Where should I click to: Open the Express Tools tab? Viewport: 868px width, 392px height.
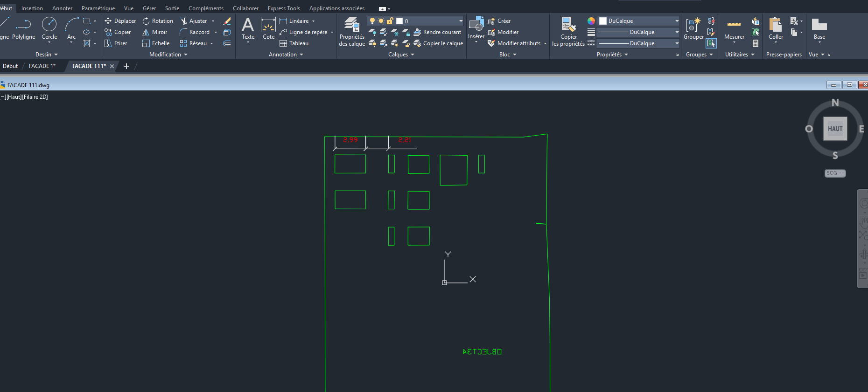pyautogui.click(x=284, y=8)
